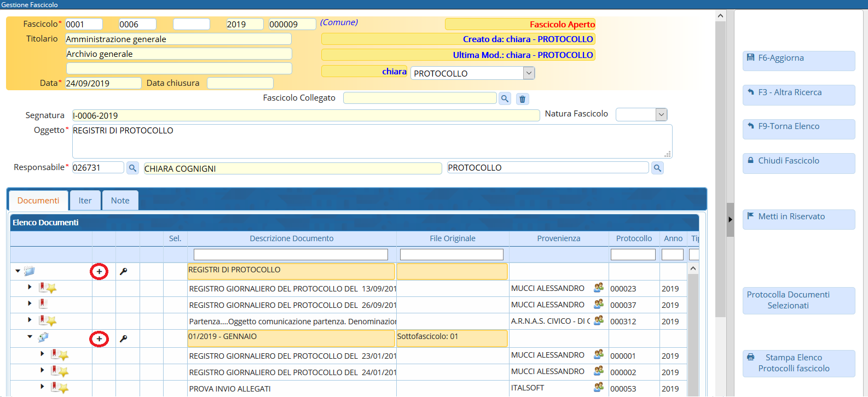Click the people icon on protocol 000023 row
The image size is (868, 397).
599,288
